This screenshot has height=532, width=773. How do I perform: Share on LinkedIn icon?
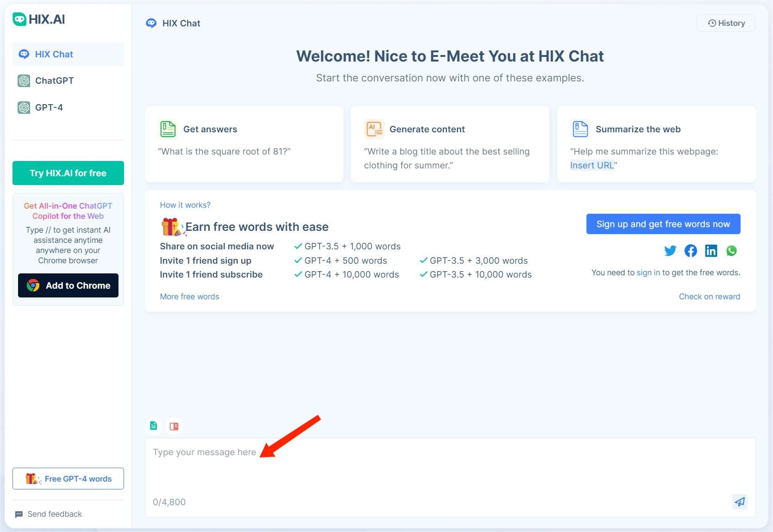coord(711,251)
